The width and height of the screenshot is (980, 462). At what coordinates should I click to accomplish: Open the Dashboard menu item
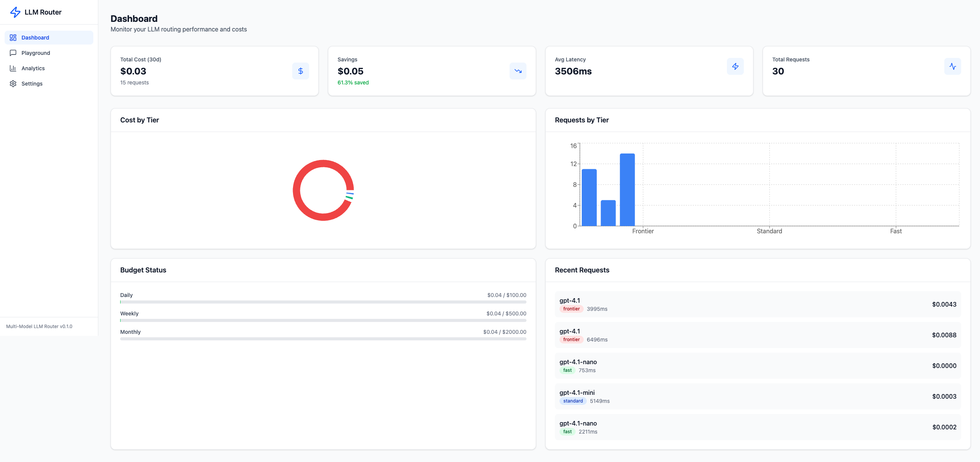click(49, 38)
